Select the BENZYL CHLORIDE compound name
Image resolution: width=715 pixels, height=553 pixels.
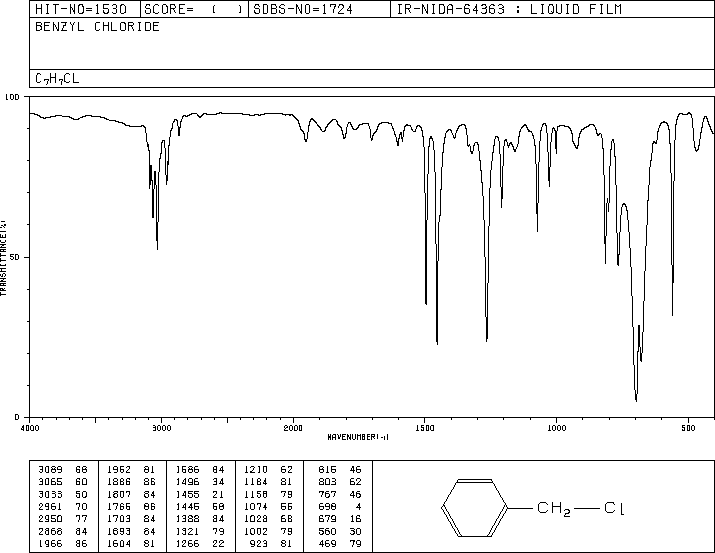(x=97, y=26)
